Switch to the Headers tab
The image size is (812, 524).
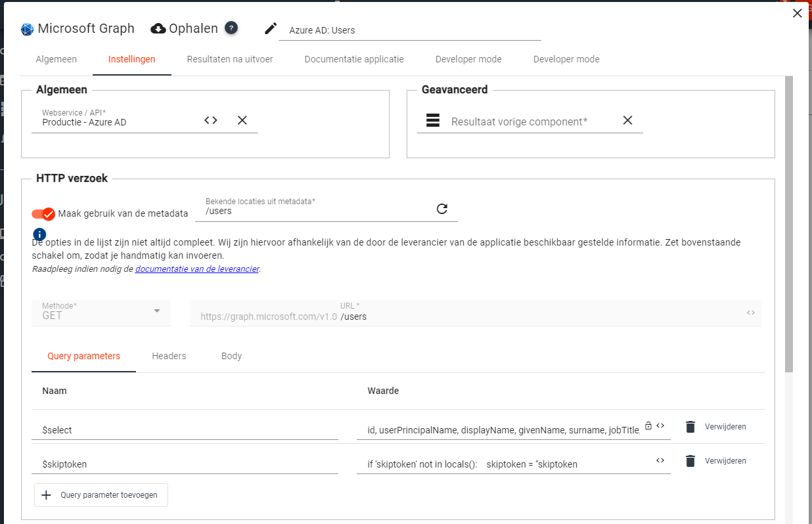point(169,356)
